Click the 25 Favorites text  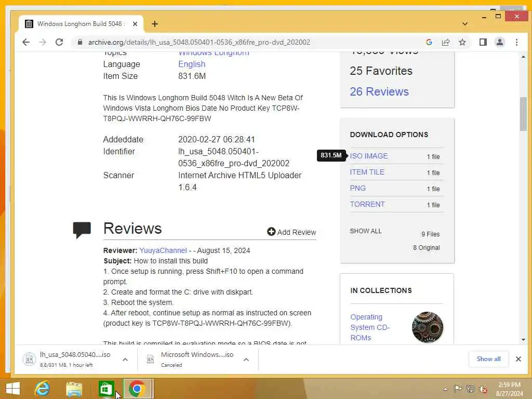point(381,71)
